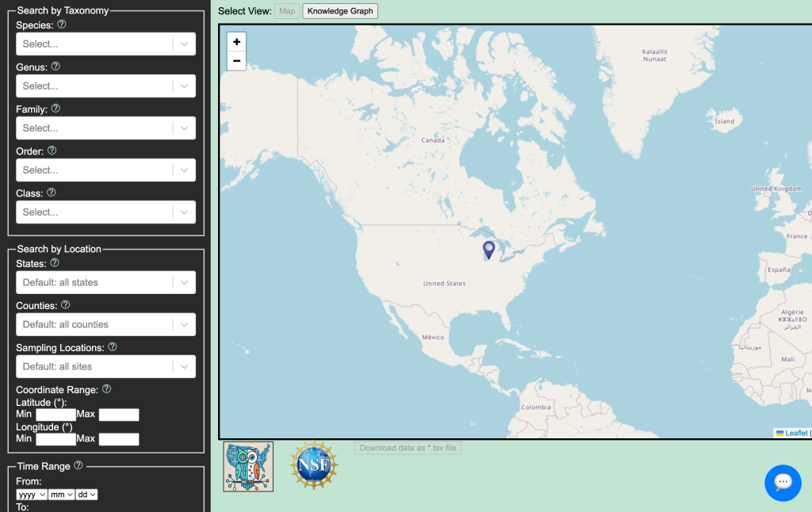
Task: Click the Family help question-mark icon
Action: point(56,109)
